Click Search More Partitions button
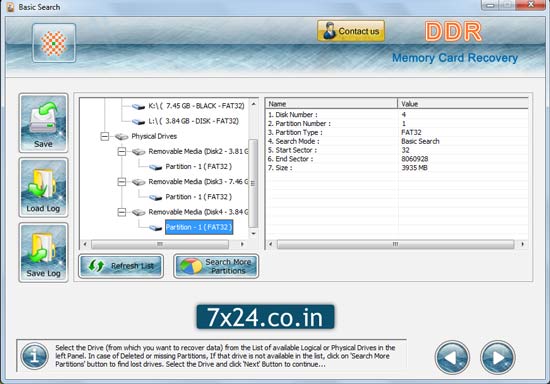Viewport: 550px width, 384px height. point(216,266)
